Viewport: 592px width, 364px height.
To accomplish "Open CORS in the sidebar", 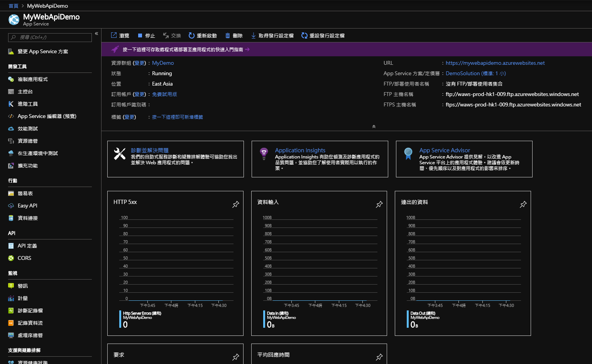I will coord(24,258).
